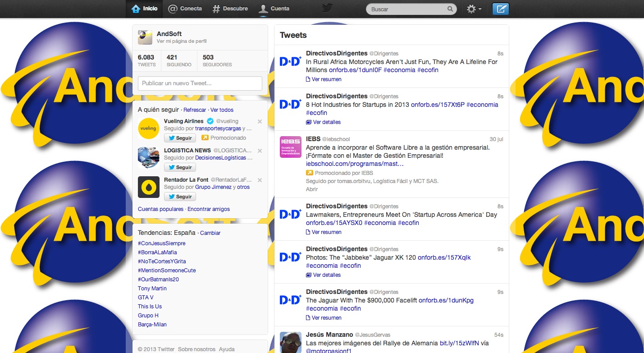
Task: Click the IEBS profile avatar
Action: (290, 147)
